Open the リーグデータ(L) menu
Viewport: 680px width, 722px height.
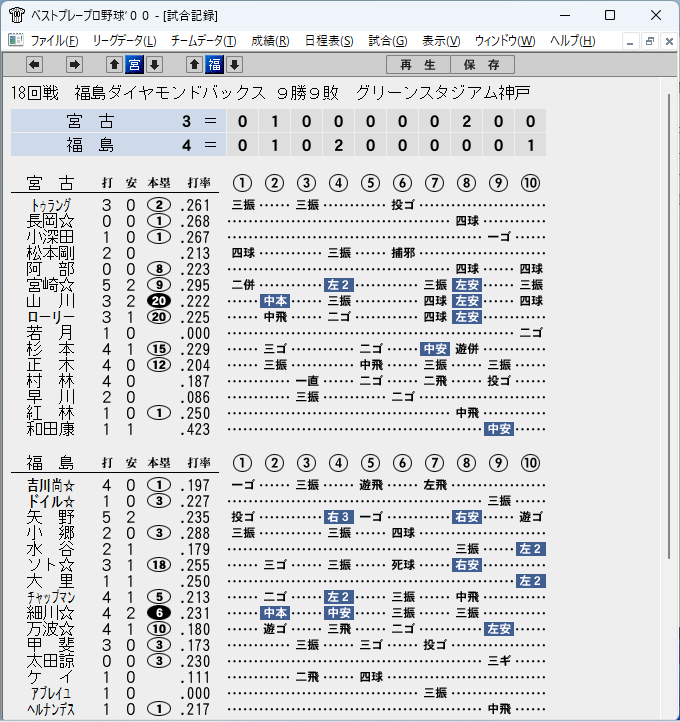(124, 41)
